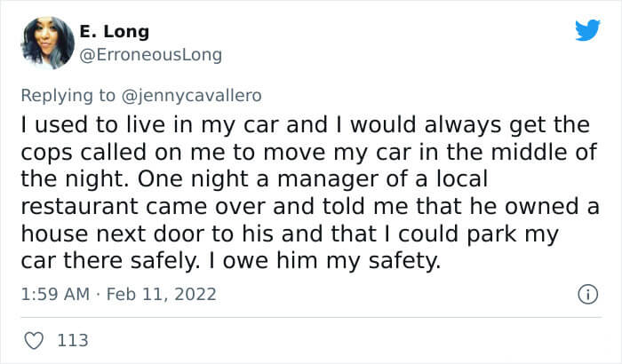Click the Feb 11, 2022 date
The height and width of the screenshot is (364, 622).
click(x=162, y=294)
